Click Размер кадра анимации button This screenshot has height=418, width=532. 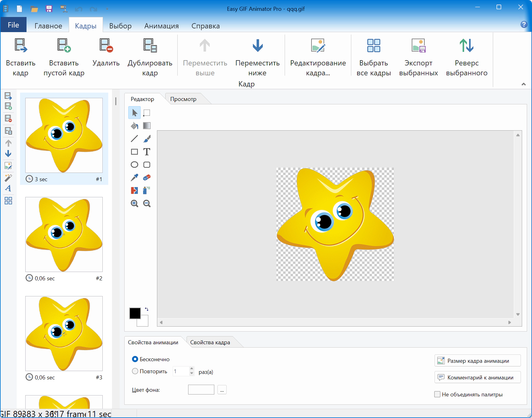click(478, 361)
